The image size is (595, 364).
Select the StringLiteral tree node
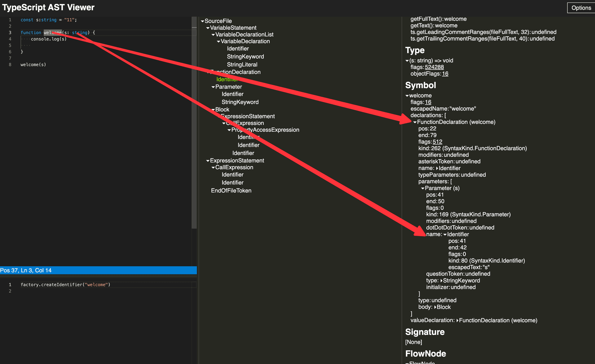click(242, 64)
